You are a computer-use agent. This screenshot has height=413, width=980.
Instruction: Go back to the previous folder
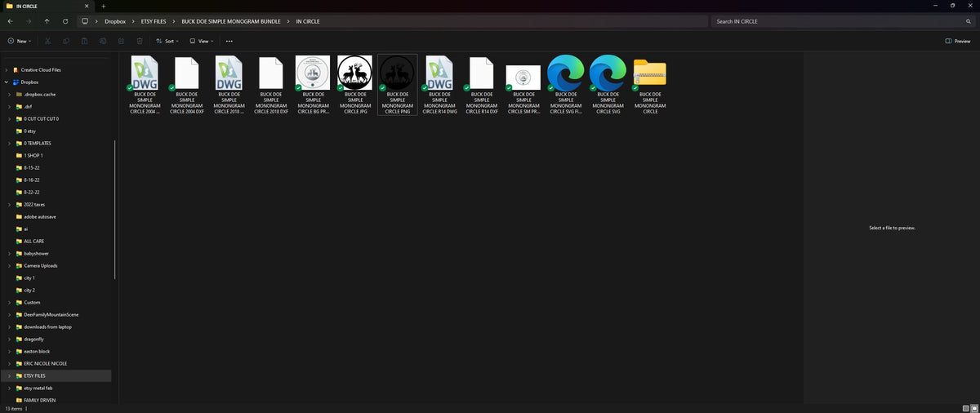(x=10, y=21)
